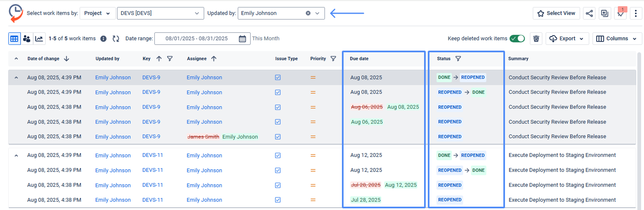The height and width of the screenshot is (210, 644).
Task: Open the Export dropdown
Action: click(x=568, y=39)
